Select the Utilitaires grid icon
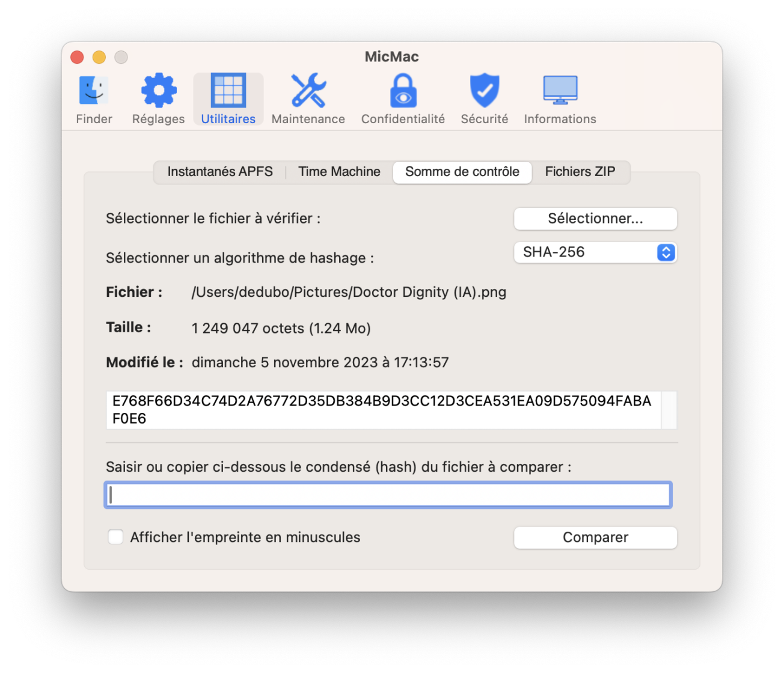Viewport: 784px width, 673px height. coord(228,91)
